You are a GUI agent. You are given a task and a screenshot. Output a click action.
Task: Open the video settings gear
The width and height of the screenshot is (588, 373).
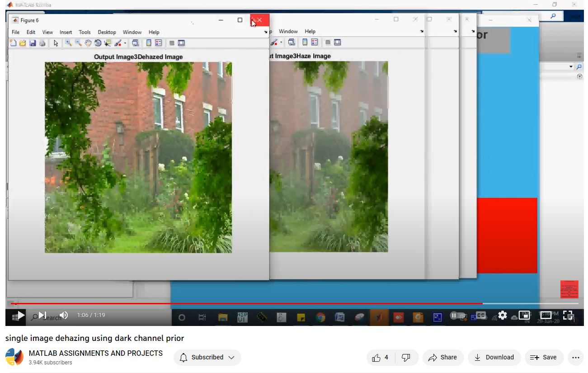[x=503, y=315]
